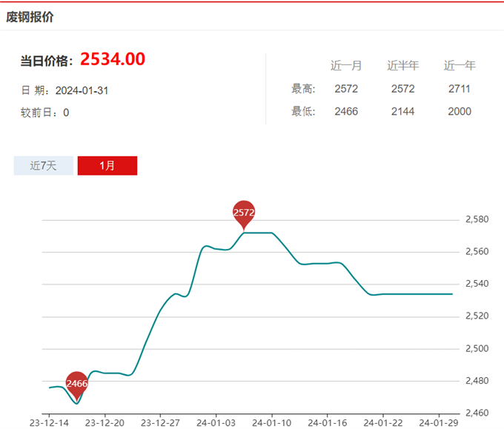The width and height of the screenshot is (504, 429).
Task: Click the one-month low 2466 table cell
Action: click(346, 111)
